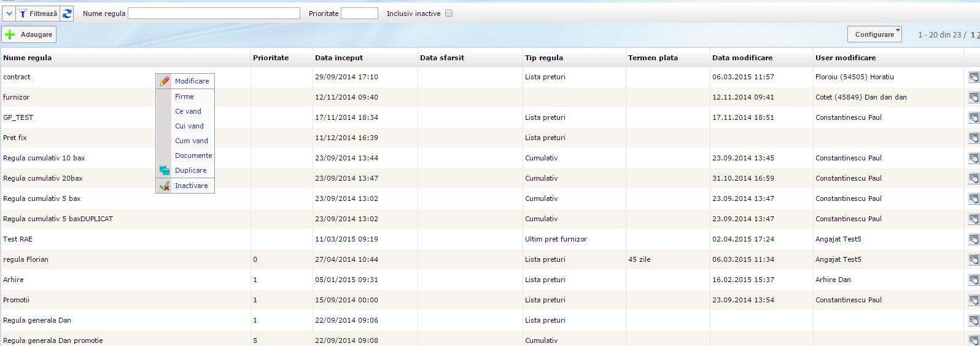Expand the filter panel chevron arrow
Image resolution: width=980 pixels, height=346 pixels.
pos(9,14)
